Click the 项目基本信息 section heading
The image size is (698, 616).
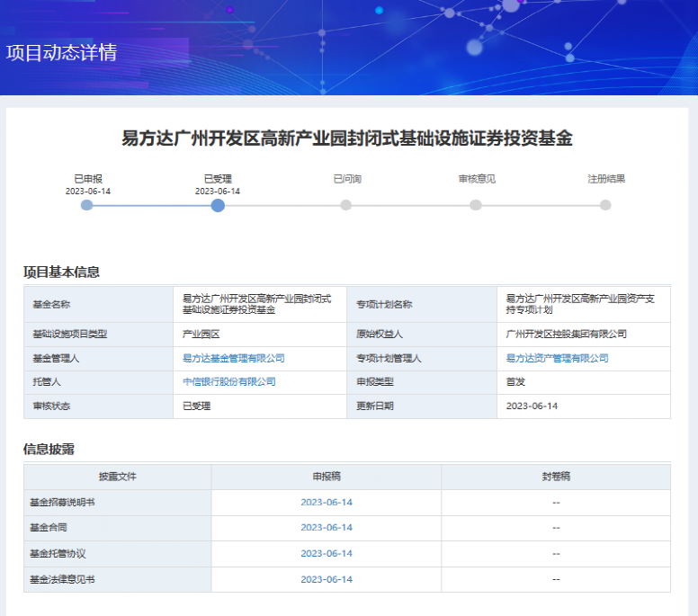click(x=61, y=272)
